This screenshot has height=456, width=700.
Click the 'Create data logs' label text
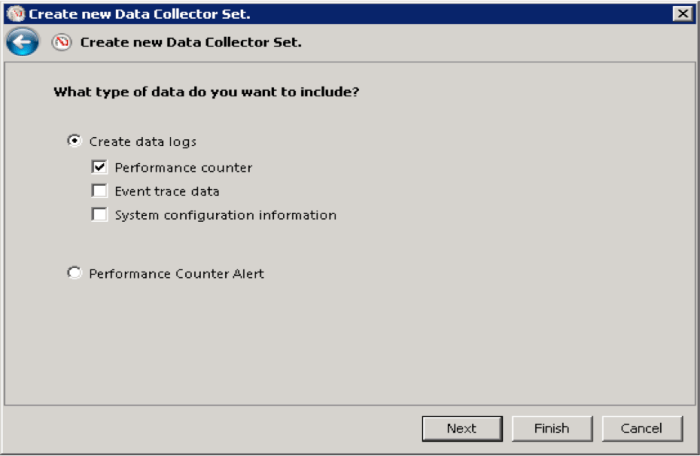tap(142, 141)
